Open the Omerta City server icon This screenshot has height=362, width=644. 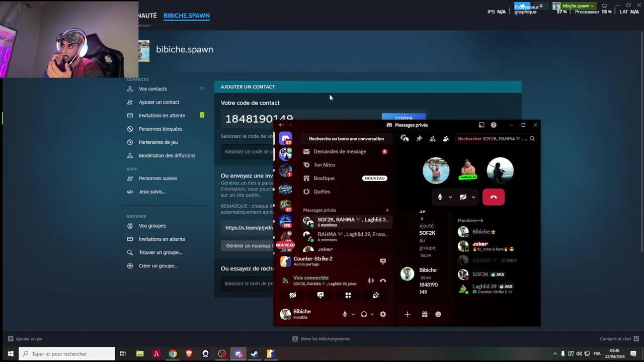click(285, 189)
